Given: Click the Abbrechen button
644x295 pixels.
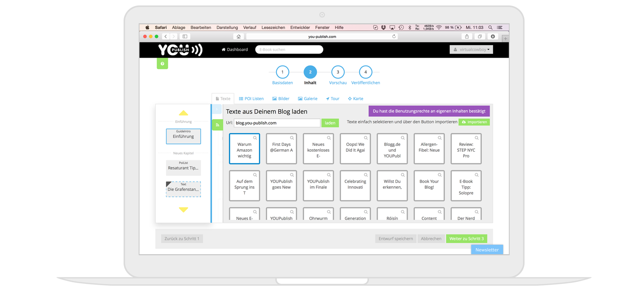Looking at the screenshot, I should click(431, 239).
